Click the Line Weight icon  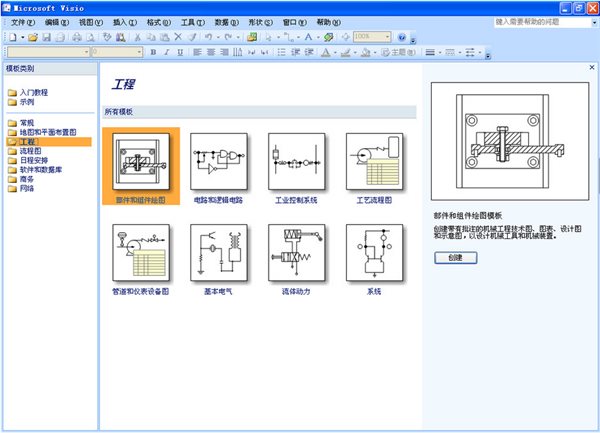(430, 52)
